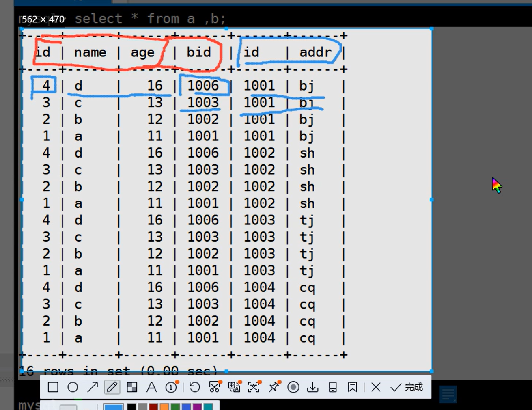Click the 'name' column header

[90, 52]
